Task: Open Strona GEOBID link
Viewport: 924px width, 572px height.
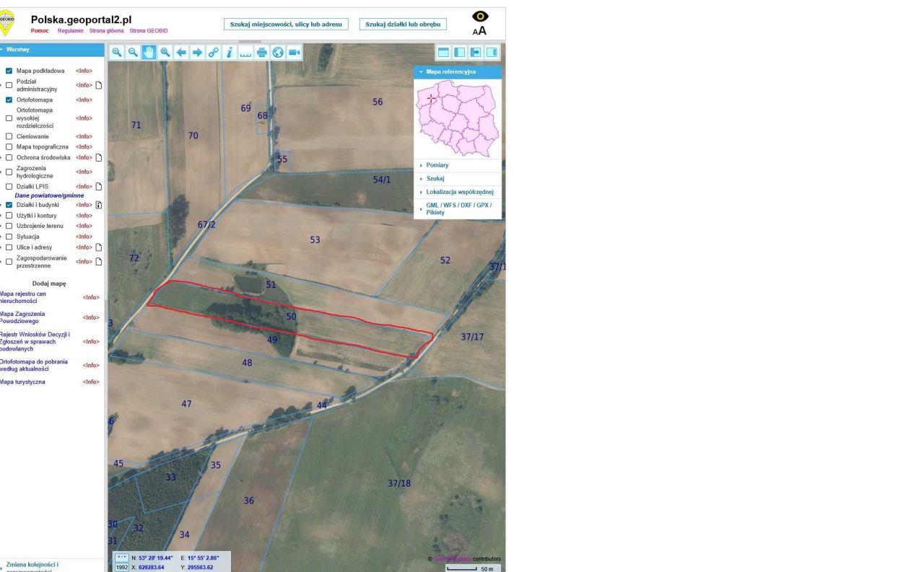Action: click(149, 31)
